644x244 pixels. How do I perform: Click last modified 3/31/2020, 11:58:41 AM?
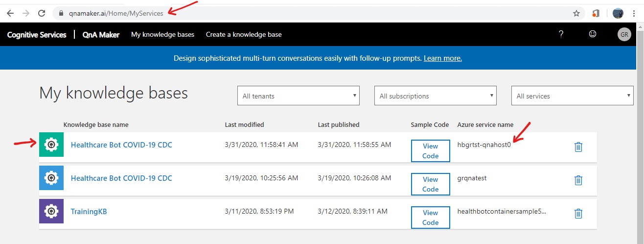coord(261,145)
